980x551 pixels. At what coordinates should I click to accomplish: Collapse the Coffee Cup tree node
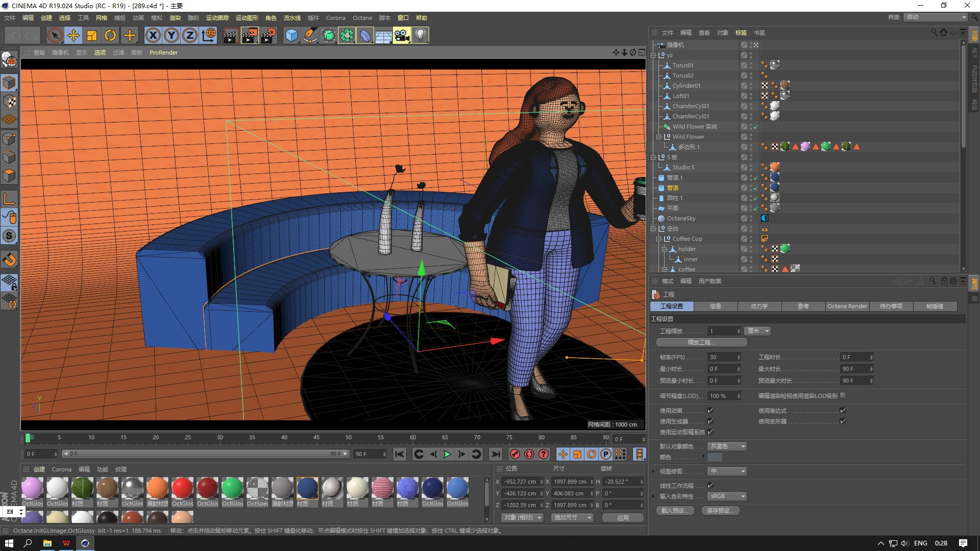(659, 239)
